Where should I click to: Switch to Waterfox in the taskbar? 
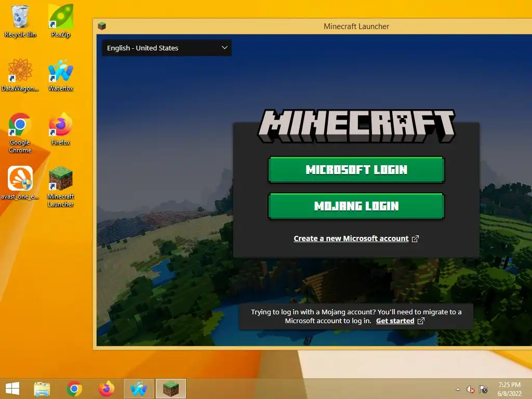point(138,389)
